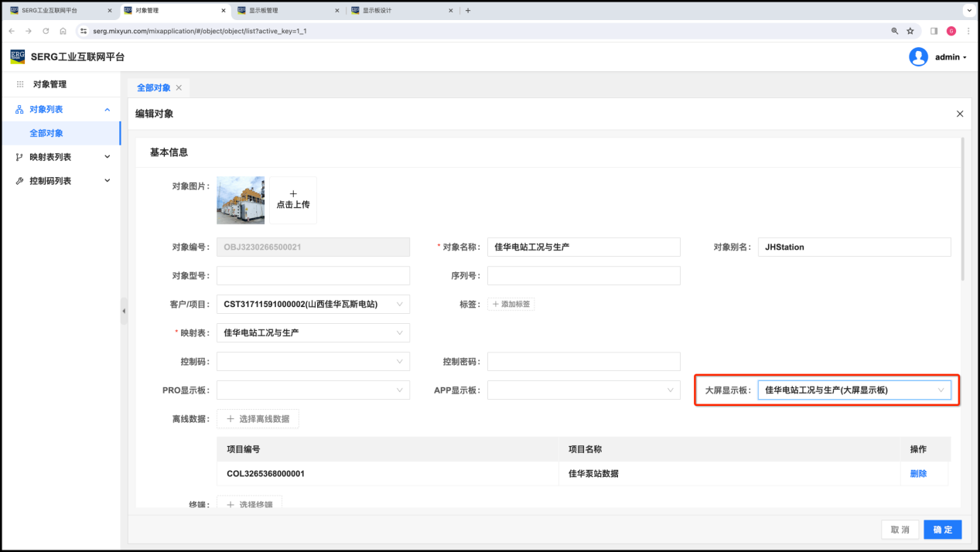
Task: Click the 对象别名 input field
Action: tap(854, 247)
